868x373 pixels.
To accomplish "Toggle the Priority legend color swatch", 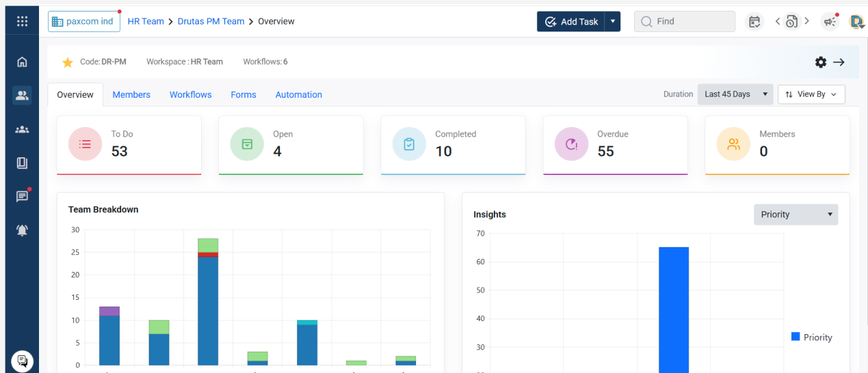I will 795,337.
